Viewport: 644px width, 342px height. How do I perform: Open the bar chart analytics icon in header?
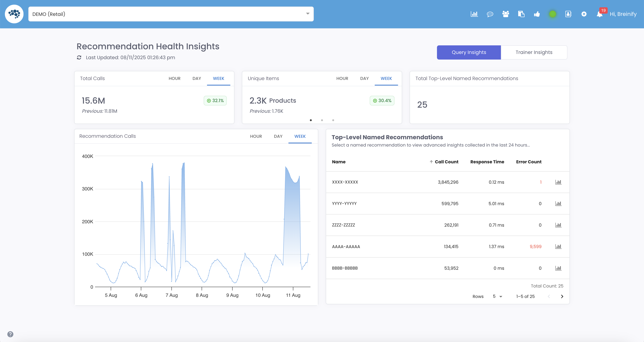click(474, 14)
